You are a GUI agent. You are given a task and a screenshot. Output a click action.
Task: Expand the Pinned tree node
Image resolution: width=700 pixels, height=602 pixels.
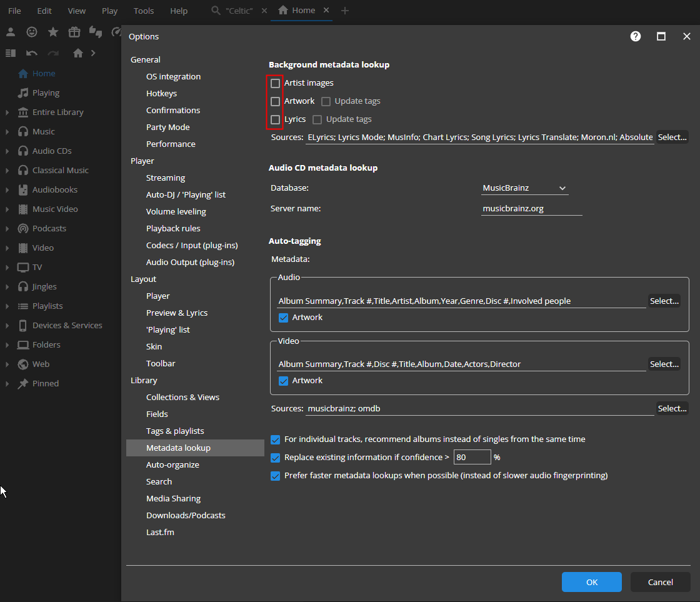(x=7, y=383)
